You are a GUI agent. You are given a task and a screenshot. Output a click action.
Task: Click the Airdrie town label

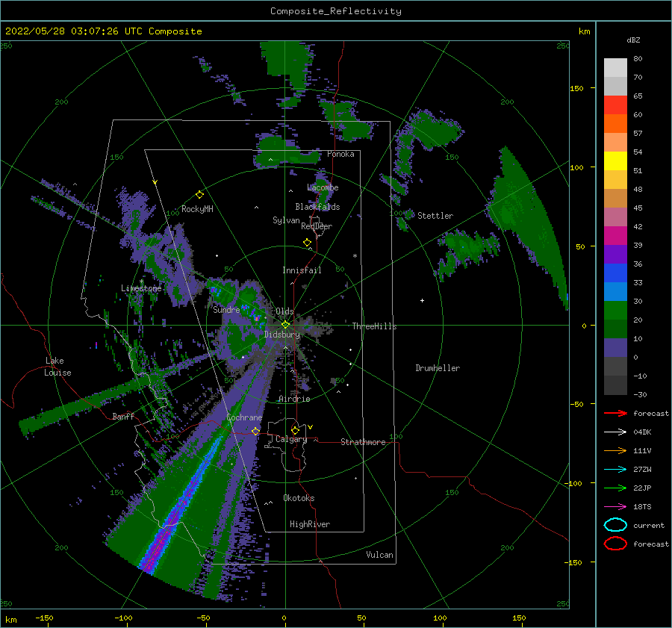click(x=294, y=399)
